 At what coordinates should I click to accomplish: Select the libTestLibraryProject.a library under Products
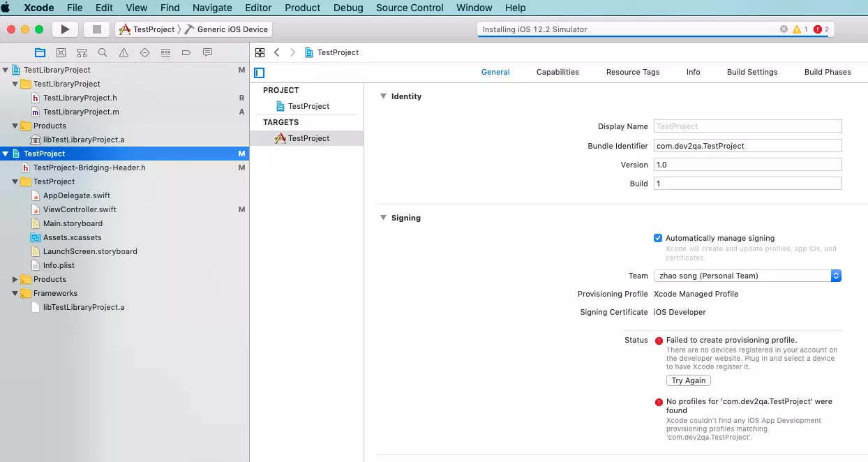(x=84, y=140)
